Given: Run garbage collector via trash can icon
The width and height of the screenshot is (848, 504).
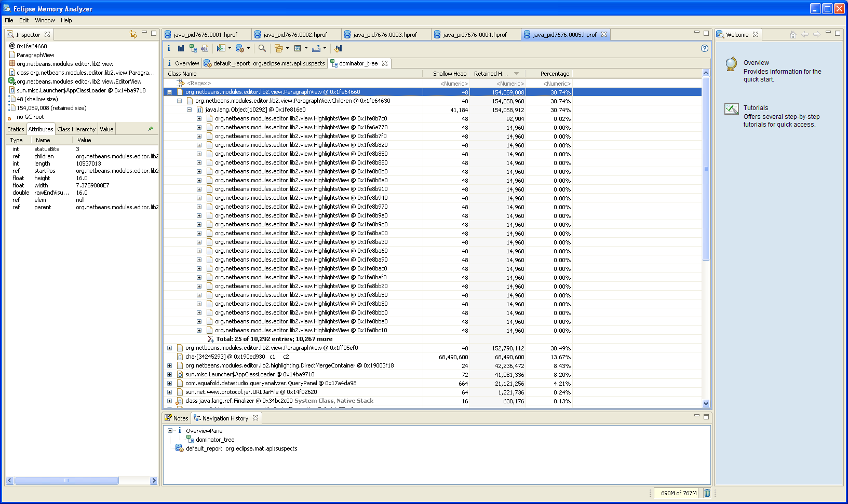Looking at the screenshot, I should 707,493.
